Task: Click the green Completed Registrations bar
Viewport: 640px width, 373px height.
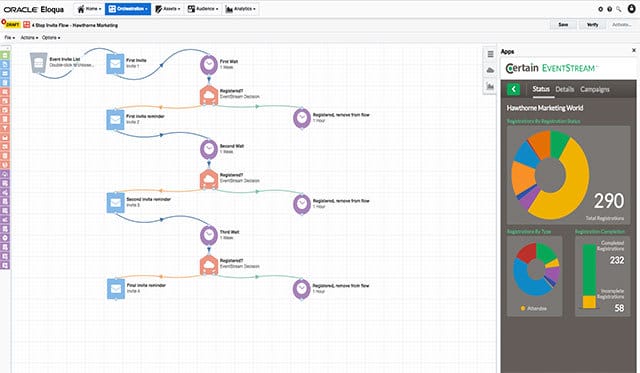Action: click(x=589, y=270)
